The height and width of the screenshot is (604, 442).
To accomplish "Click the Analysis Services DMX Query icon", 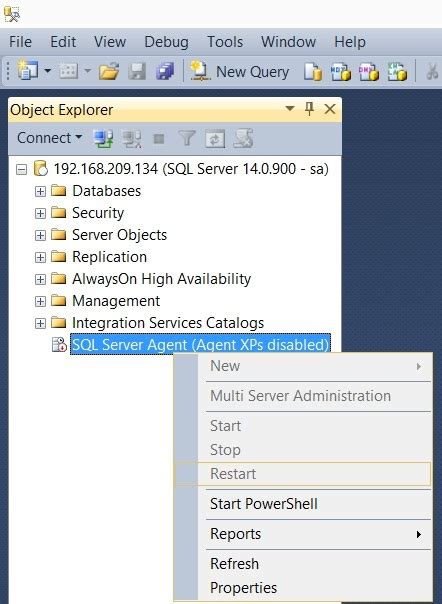I will click(369, 72).
